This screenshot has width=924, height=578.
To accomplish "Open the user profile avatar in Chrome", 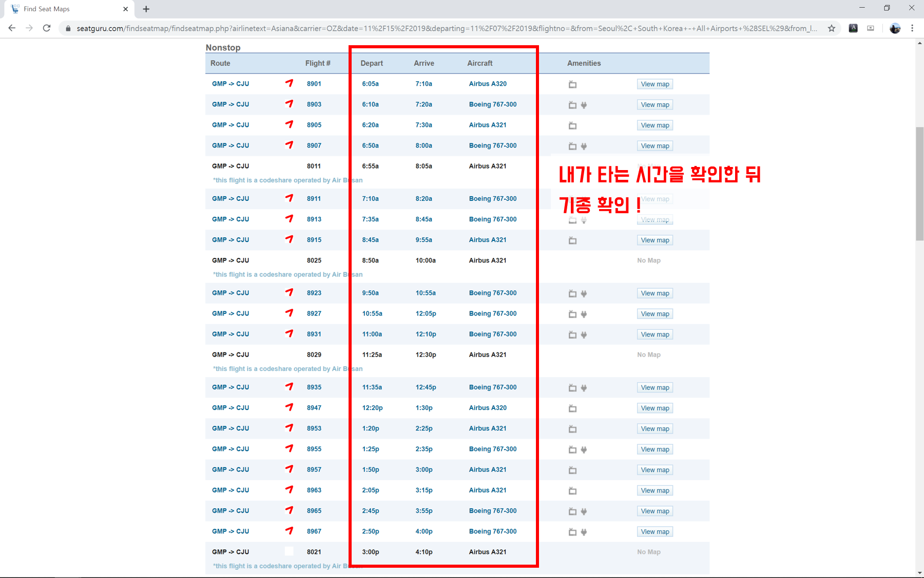I will [x=895, y=28].
